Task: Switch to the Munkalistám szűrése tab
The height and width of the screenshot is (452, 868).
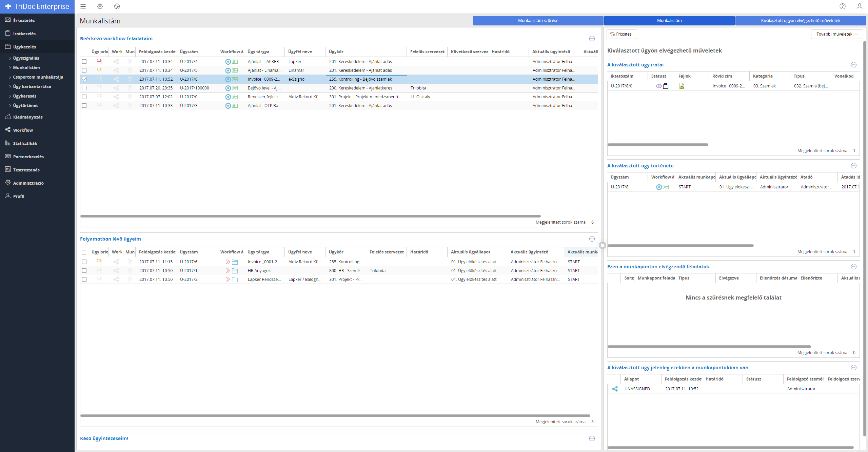Action: pos(538,21)
